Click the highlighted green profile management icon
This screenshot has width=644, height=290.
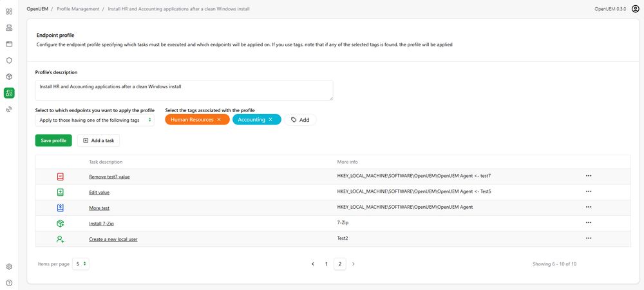(9, 93)
